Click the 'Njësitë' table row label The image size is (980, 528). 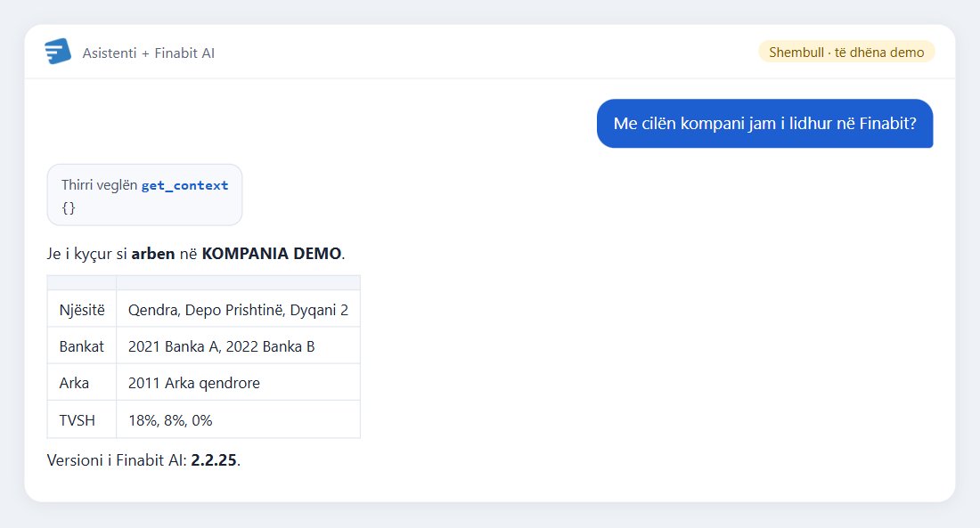click(x=82, y=309)
